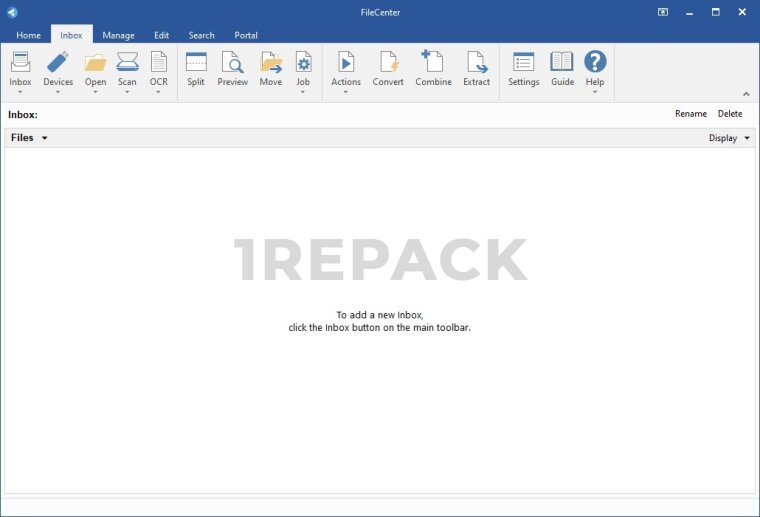Click the Move file icon
The image size is (760, 517).
pyautogui.click(x=271, y=63)
